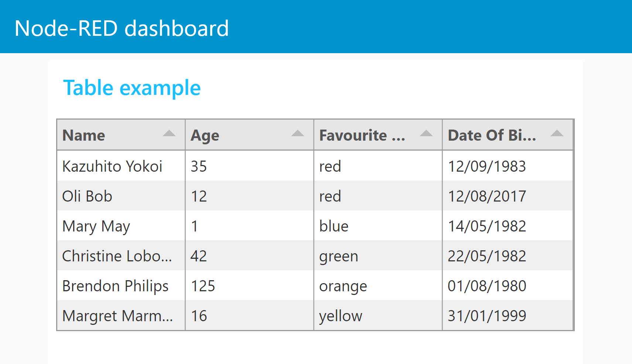
Task: Click the Table example group title
Action: coord(132,88)
